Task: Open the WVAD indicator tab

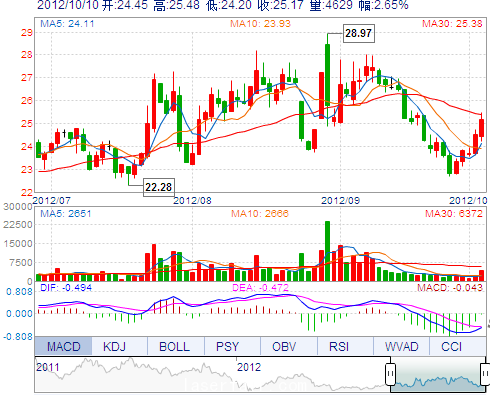Action: [402, 346]
